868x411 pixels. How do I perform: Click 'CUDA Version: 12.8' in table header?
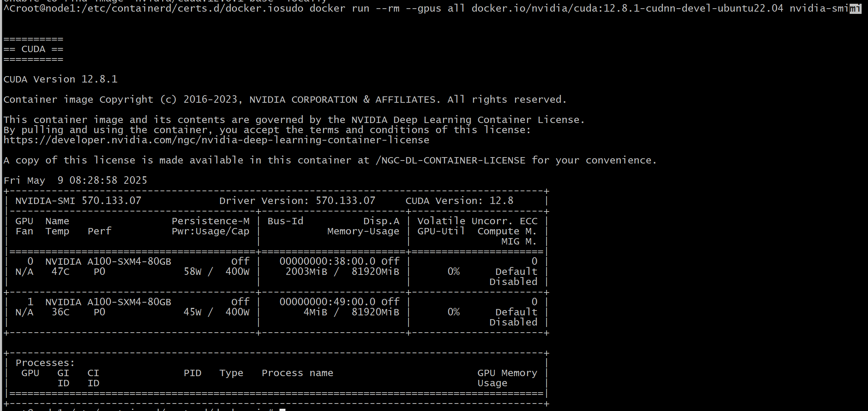(x=459, y=201)
